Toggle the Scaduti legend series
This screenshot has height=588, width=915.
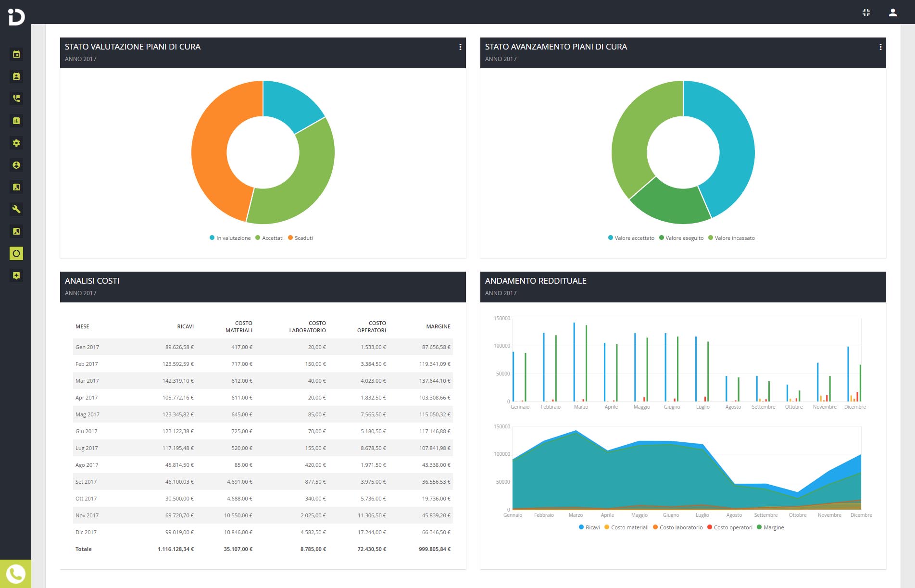[x=301, y=238]
